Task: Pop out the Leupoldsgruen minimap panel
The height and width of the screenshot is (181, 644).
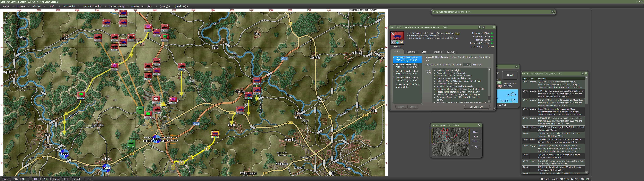Action: pyautogui.click(x=479, y=125)
